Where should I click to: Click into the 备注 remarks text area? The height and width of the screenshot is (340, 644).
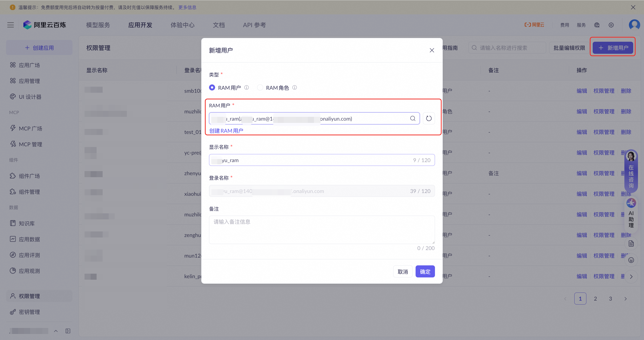click(x=321, y=229)
